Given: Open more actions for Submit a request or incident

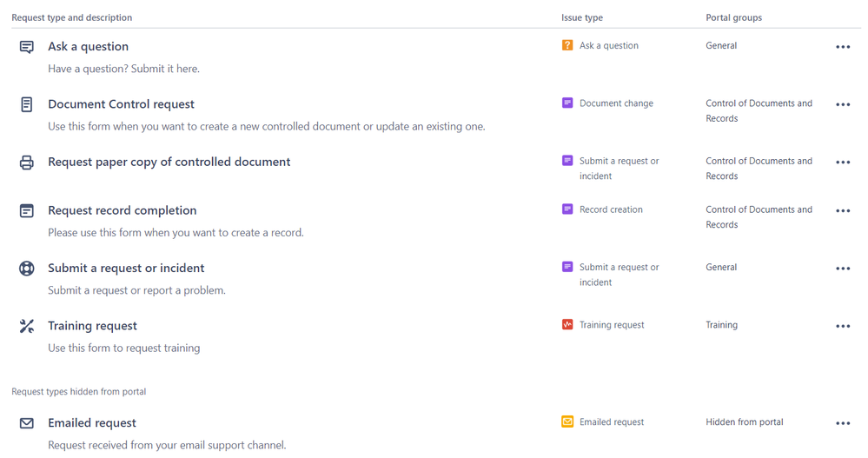Looking at the screenshot, I should [x=843, y=269].
